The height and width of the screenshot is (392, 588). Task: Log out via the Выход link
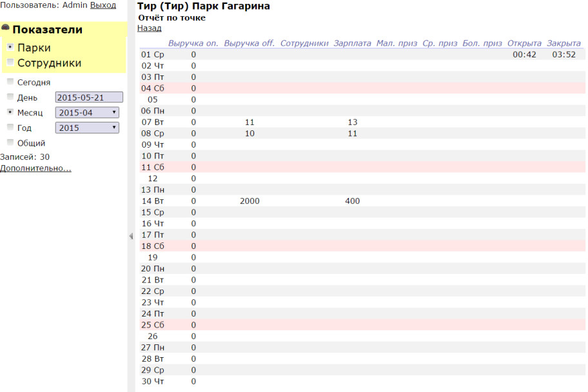coord(103,5)
